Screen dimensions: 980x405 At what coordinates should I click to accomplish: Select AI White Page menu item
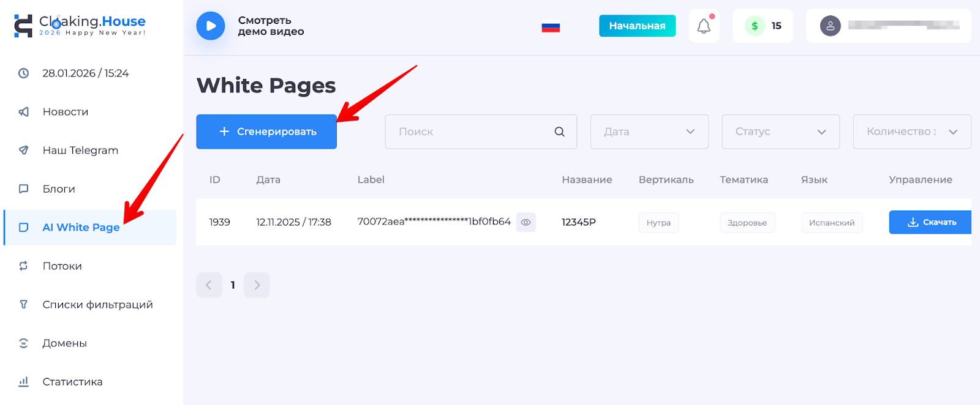tap(90, 228)
